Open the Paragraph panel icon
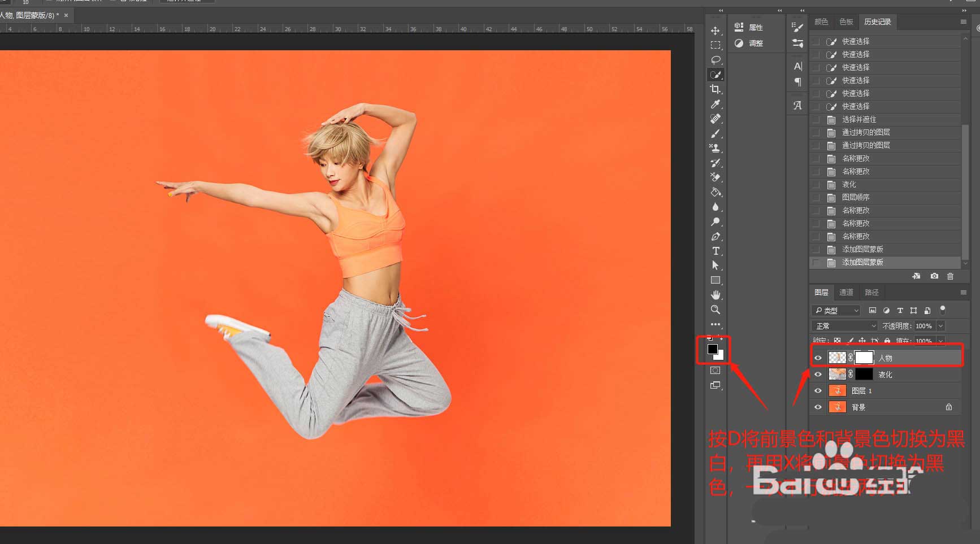This screenshot has height=544, width=980. pos(797,82)
